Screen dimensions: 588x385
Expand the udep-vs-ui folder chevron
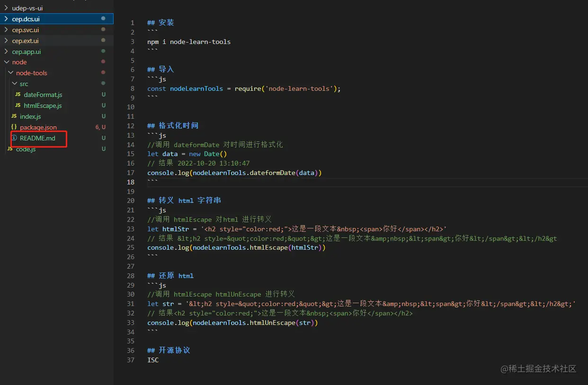point(6,8)
